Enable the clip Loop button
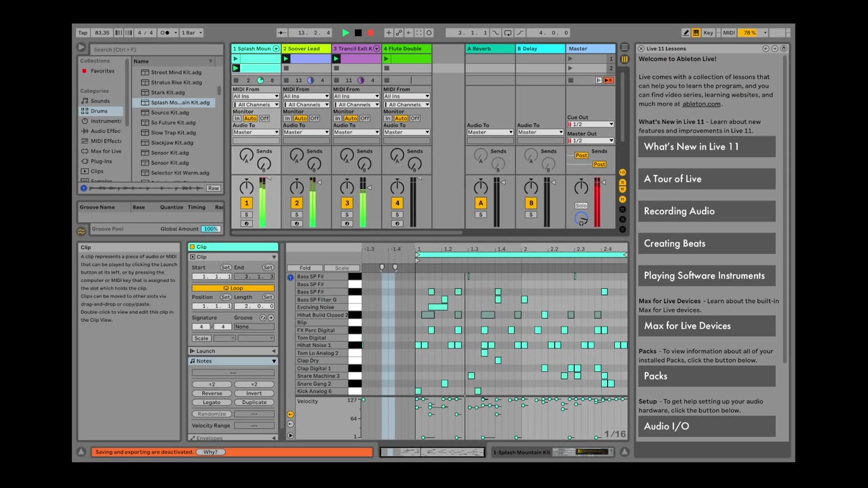The width and height of the screenshot is (868, 488). (233, 288)
